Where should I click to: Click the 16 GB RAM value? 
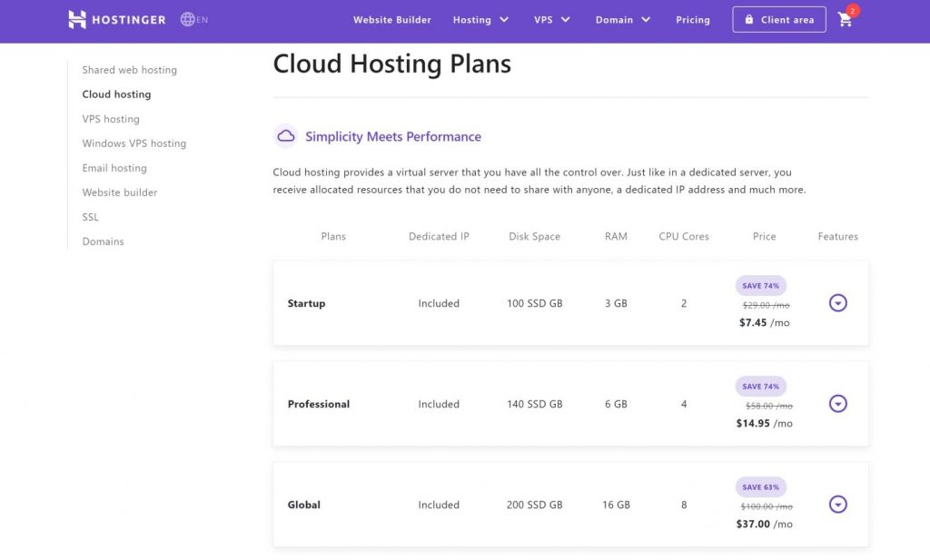click(616, 505)
